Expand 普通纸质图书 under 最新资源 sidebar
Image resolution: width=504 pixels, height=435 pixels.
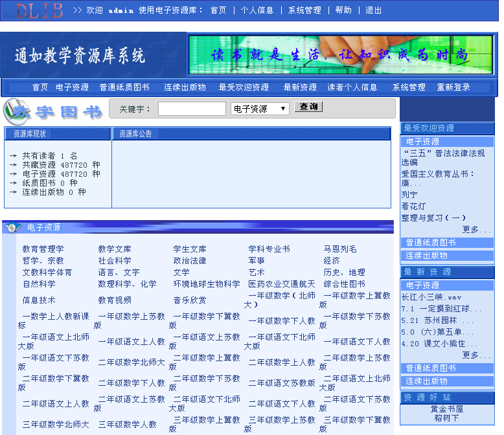(431, 368)
